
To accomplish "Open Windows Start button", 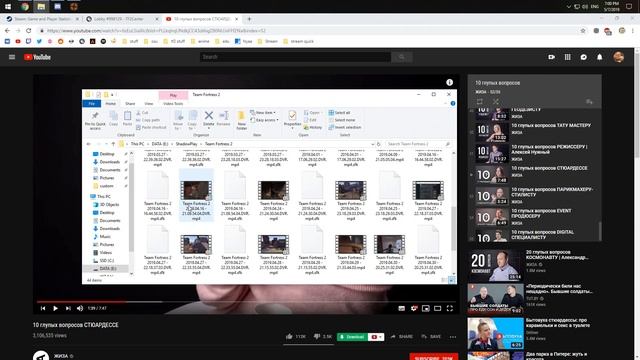I will [8, 7].
